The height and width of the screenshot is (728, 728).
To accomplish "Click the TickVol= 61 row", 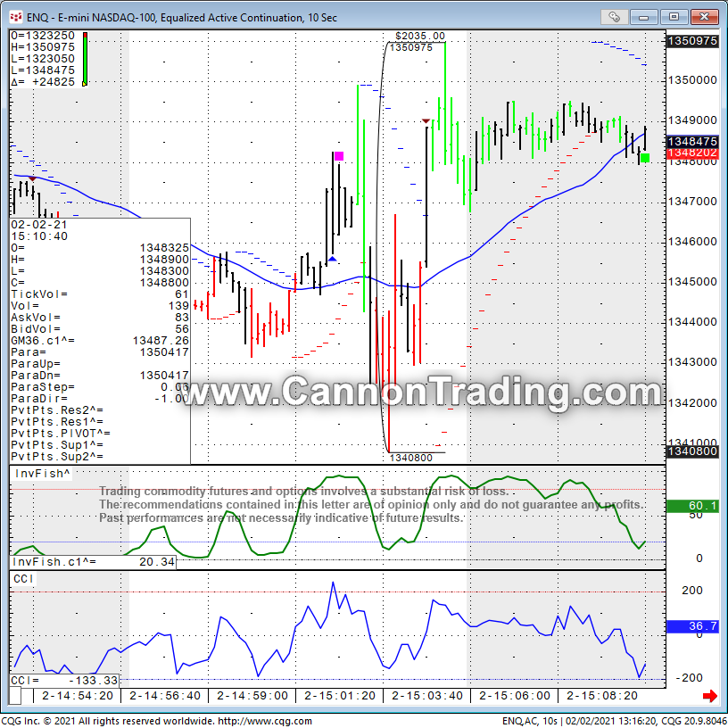I will tap(100, 294).
